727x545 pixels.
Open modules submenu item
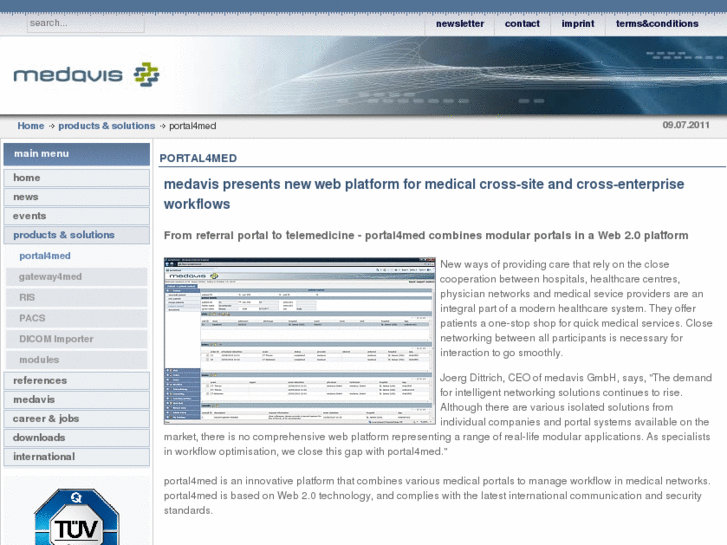(77, 359)
